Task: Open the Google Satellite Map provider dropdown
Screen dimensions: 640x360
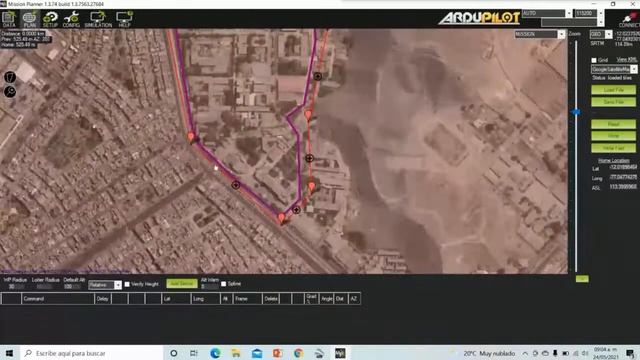Action: (x=633, y=69)
